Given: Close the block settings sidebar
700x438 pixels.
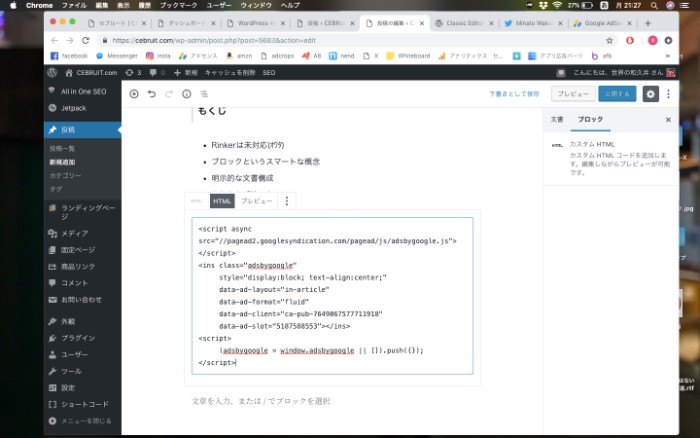Looking at the screenshot, I should point(668,119).
